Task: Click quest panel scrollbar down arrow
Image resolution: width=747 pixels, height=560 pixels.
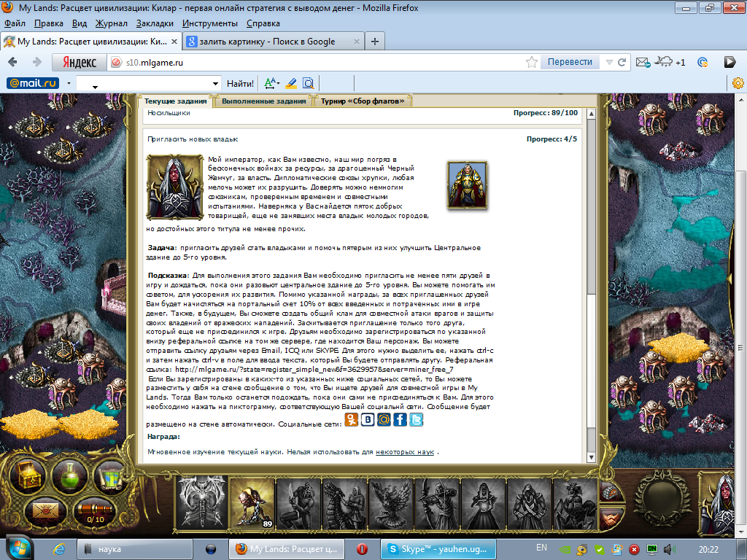Action: (591, 458)
